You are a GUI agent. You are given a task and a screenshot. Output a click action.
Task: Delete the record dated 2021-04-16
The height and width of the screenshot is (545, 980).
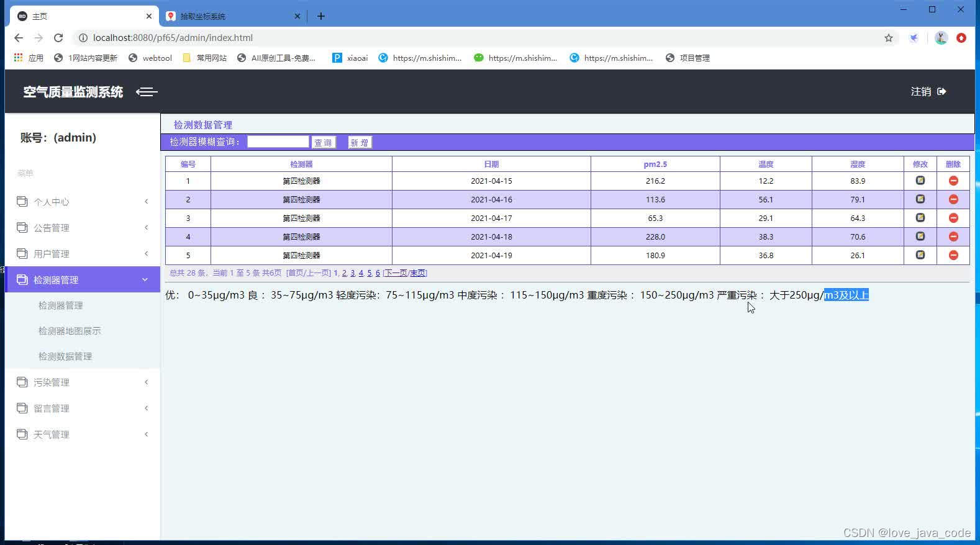coord(953,199)
